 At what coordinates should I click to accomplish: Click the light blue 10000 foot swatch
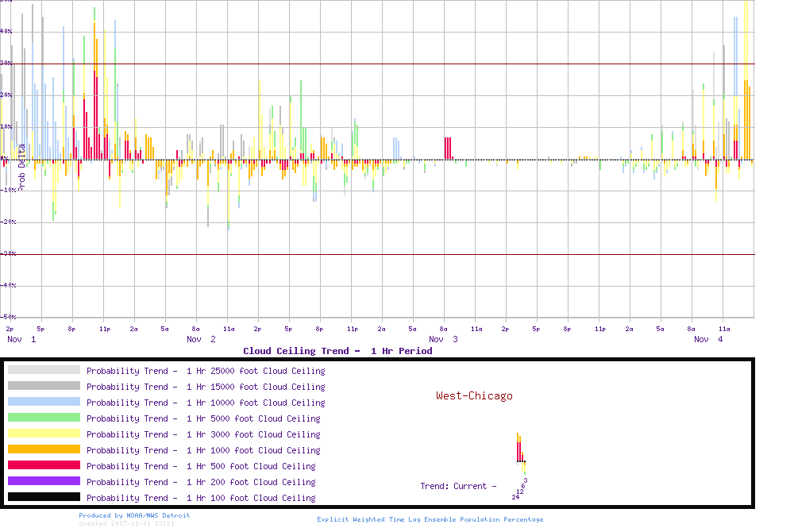point(44,402)
